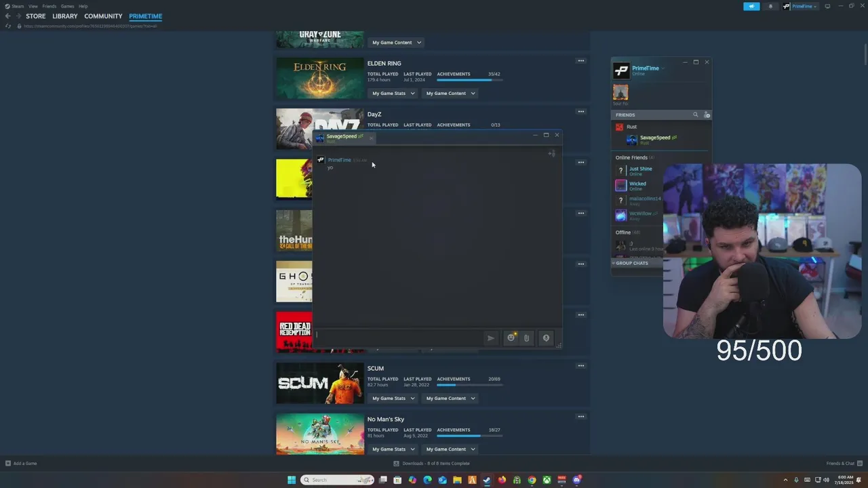Open Xbox app from the taskbar
Viewport: 868px width, 488px height.
[547, 480]
